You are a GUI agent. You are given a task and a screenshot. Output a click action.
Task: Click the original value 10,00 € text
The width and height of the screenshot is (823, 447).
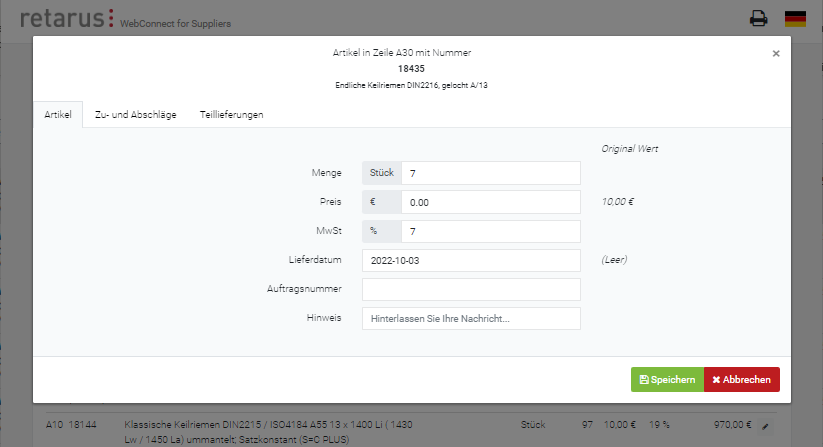pos(617,202)
